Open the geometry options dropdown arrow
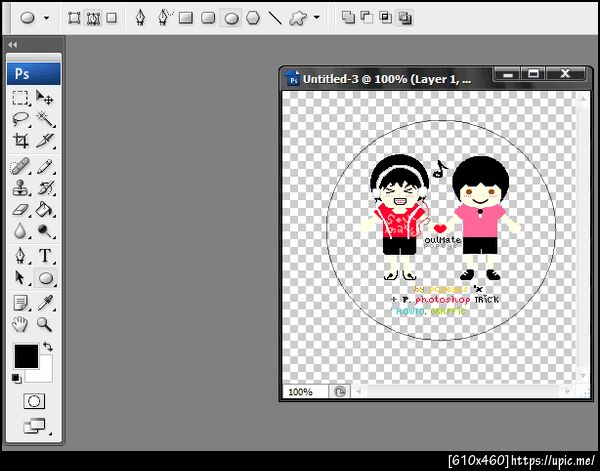Viewport: 600px width, 471px height. click(316, 18)
